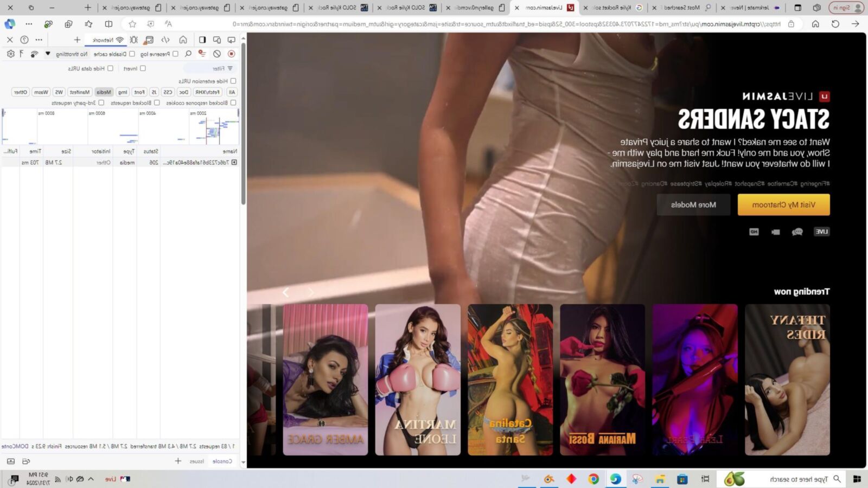
Task: Switch to the Most Searched browser tab
Action: [682, 8]
